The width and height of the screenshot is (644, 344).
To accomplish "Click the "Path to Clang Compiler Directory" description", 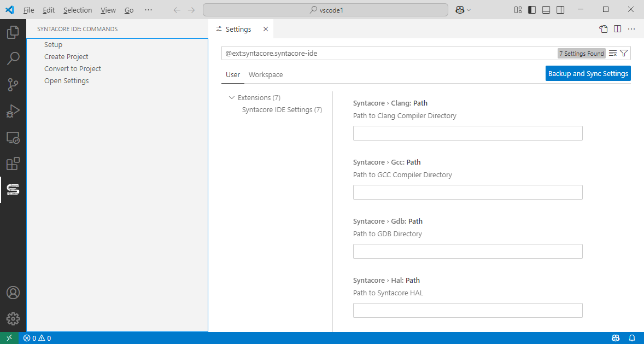I will [x=405, y=116].
